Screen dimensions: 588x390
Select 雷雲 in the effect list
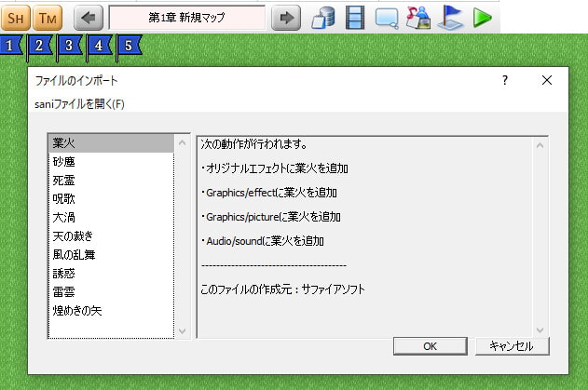(x=111, y=292)
